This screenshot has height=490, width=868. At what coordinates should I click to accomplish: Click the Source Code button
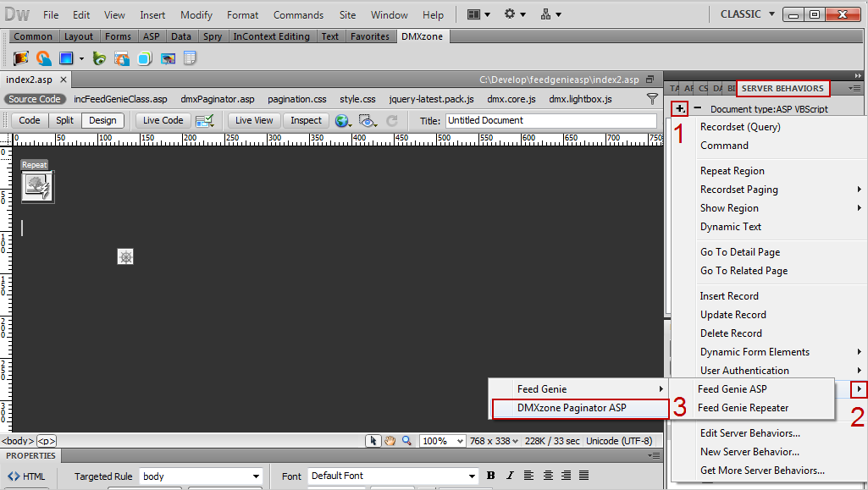click(35, 99)
